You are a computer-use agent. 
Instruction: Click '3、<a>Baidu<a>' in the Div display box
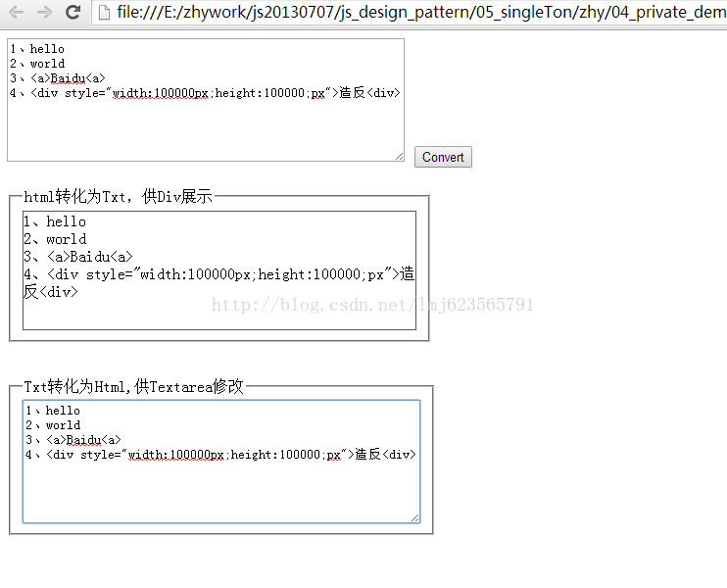click(x=78, y=257)
